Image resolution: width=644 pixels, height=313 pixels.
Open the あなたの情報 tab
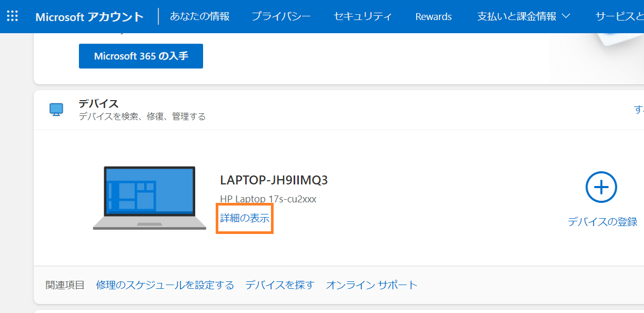tap(200, 16)
